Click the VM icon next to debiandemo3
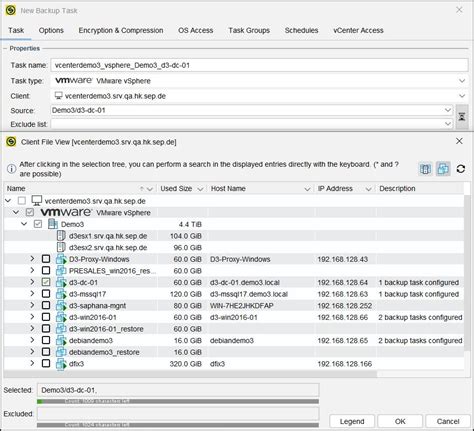This screenshot has width=474, height=431. pos(61,341)
